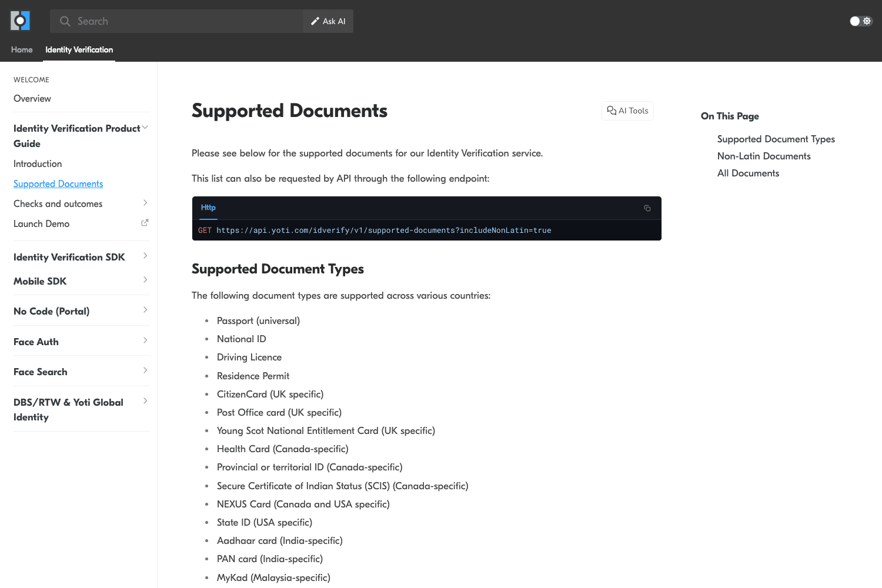Screen dimensions: 882x588
Task: Expand the Mobile SDK section
Action: (145, 280)
